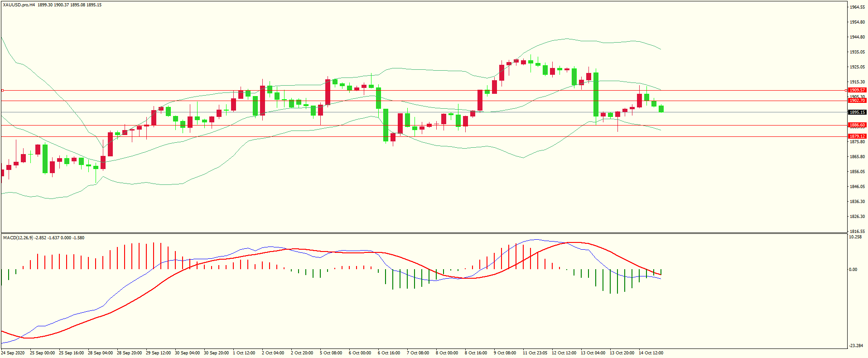Click the 24 Sep 2020 date label
The width and height of the screenshot is (868, 358).
(x=13, y=353)
